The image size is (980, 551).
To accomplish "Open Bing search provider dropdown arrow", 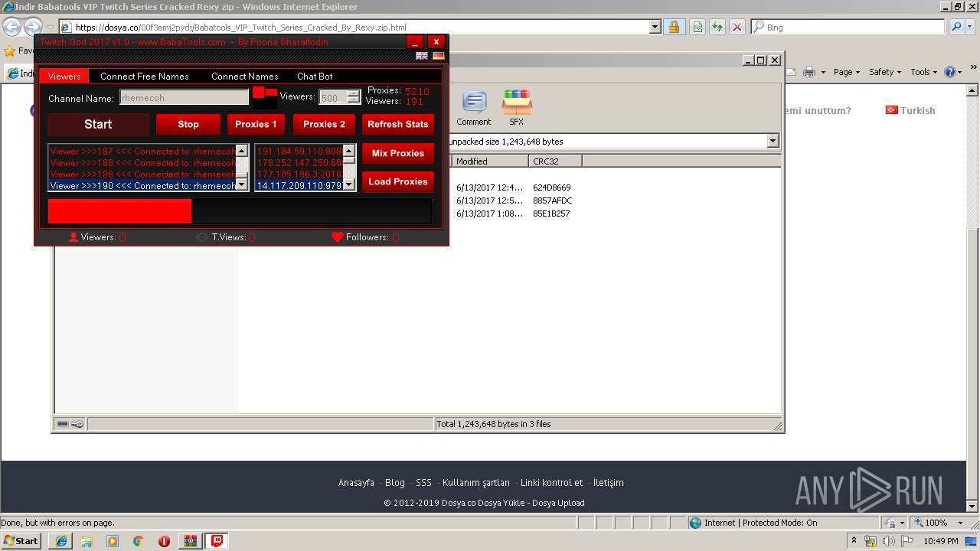I will click(972, 27).
